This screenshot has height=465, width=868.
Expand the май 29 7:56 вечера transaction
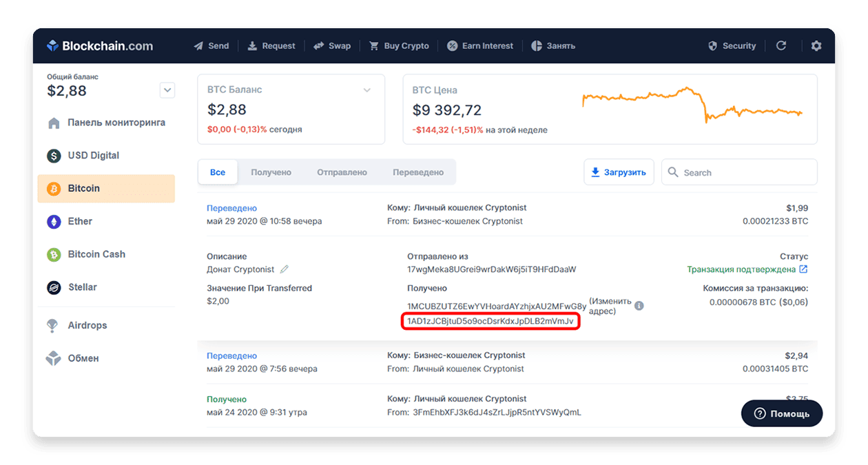point(507,362)
